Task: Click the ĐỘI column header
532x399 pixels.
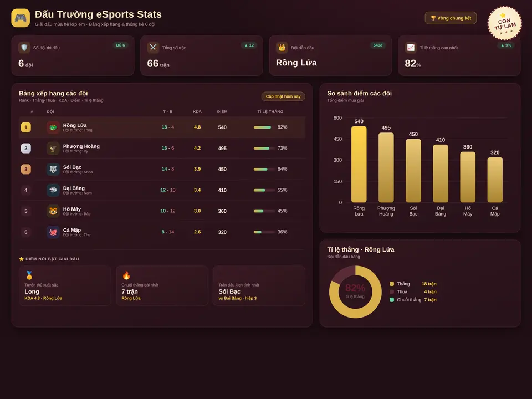Action: pos(50,111)
